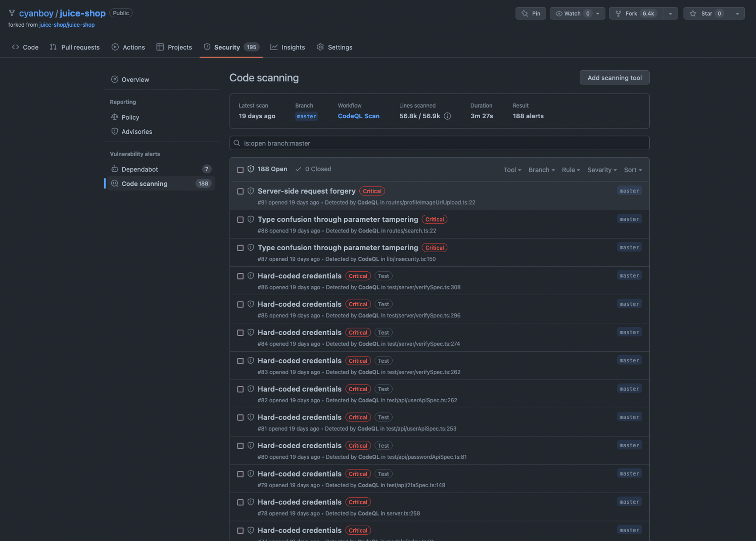Click Add scanning tool button
The width and height of the screenshot is (756, 541).
(614, 78)
